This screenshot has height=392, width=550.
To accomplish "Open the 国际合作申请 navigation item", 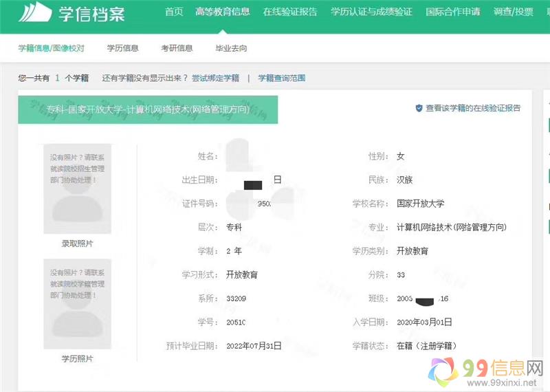I will [452, 12].
